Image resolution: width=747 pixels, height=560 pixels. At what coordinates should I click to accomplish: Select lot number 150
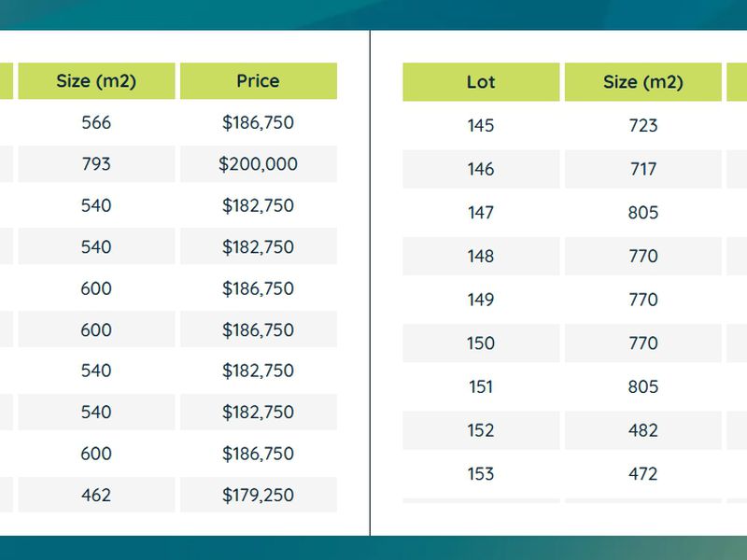click(x=481, y=343)
